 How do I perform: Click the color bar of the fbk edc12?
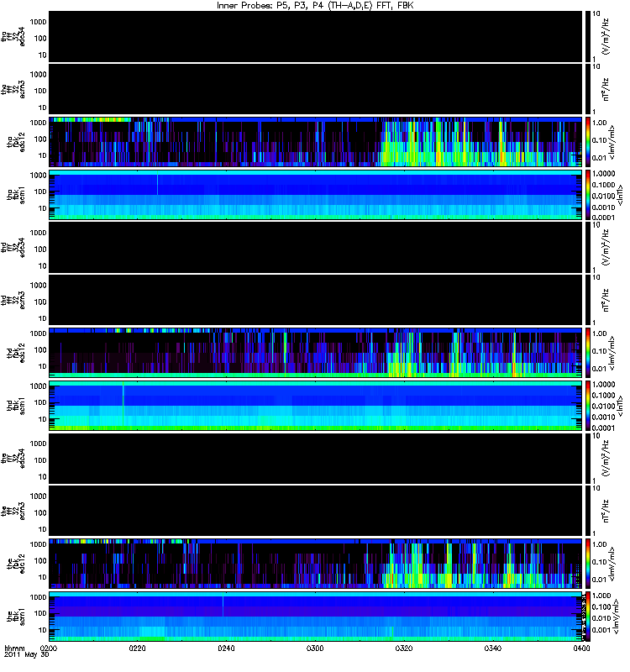click(587, 564)
